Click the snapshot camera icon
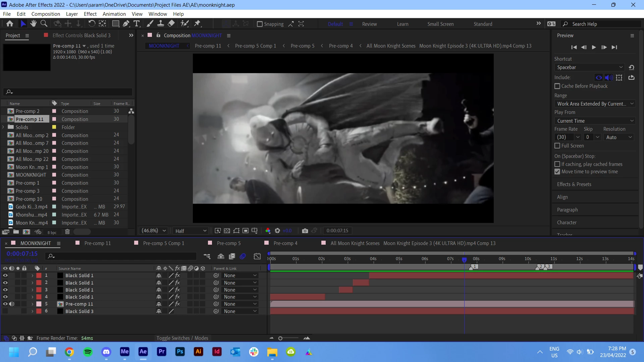 [305, 231]
